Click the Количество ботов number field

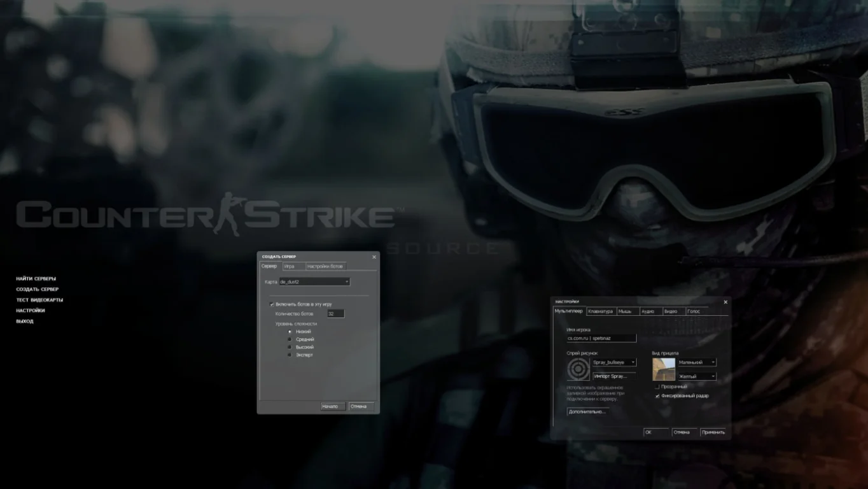[x=335, y=314]
